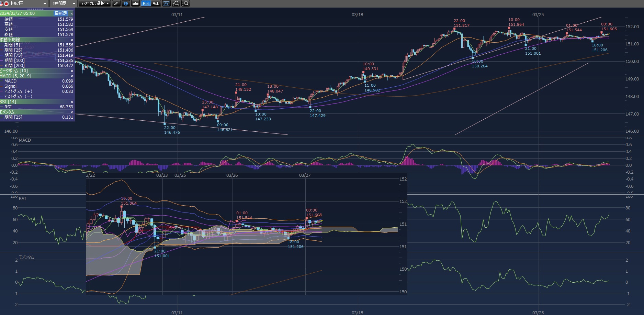Zoom out the chart vertically
The width and height of the screenshot is (644, 315).
pyautogui.click(x=176, y=3)
